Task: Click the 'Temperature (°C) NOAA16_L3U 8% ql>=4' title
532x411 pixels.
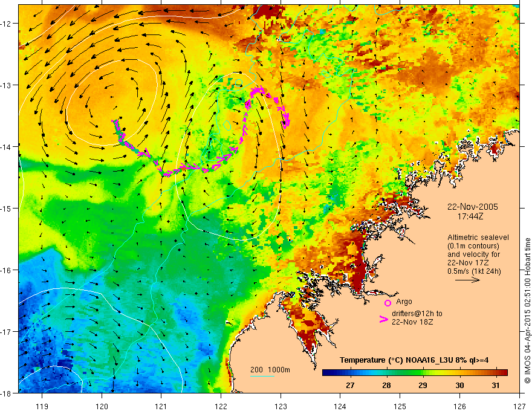Action: (x=414, y=360)
